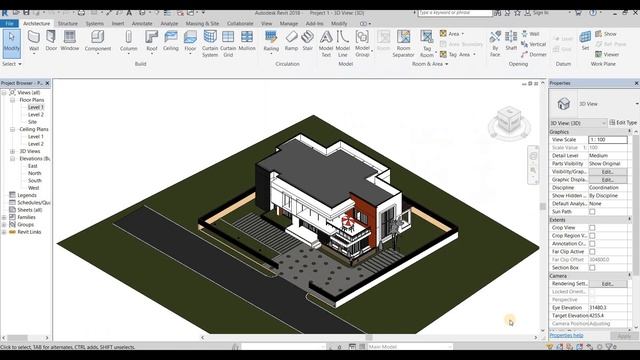This screenshot has height=360, width=640.
Task: Open the Massing & Site tab
Action: tap(202, 24)
